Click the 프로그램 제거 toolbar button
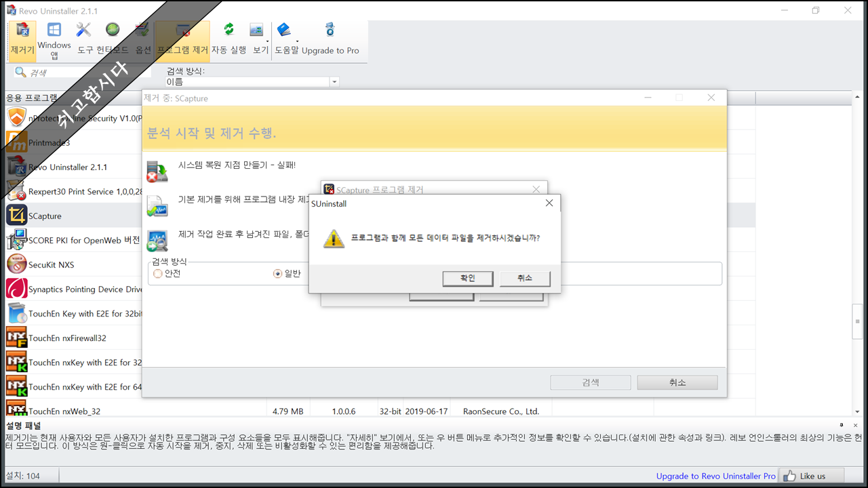This screenshot has width=868, height=488. (x=182, y=40)
